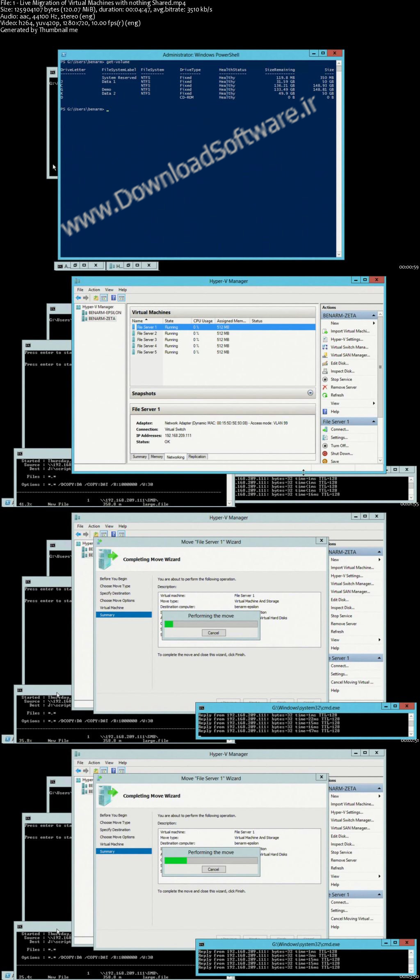This screenshot has height=980, width=420.
Task: Click the Turn Off action icon
Action: point(325,445)
